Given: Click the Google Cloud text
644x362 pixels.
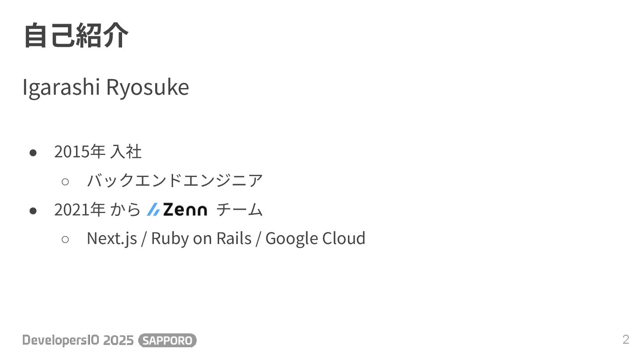Looking at the screenshot, I should pyautogui.click(x=315, y=238).
